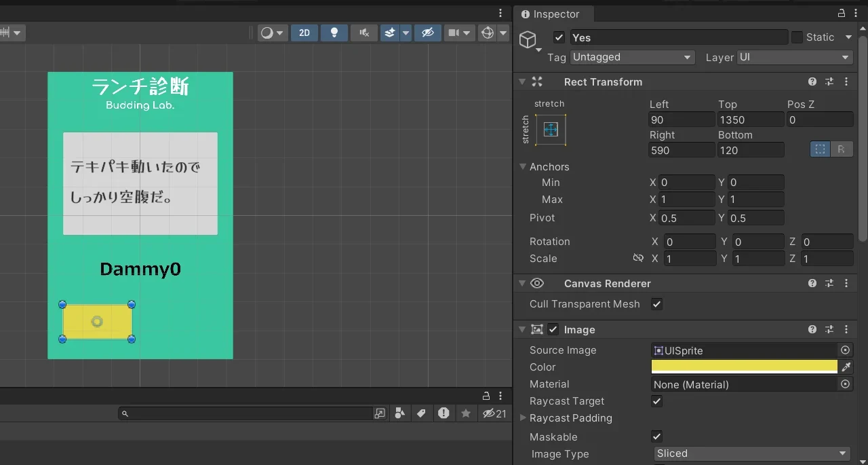Pick a Material with object picker
This screenshot has height=465, width=868.
(x=846, y=384)
